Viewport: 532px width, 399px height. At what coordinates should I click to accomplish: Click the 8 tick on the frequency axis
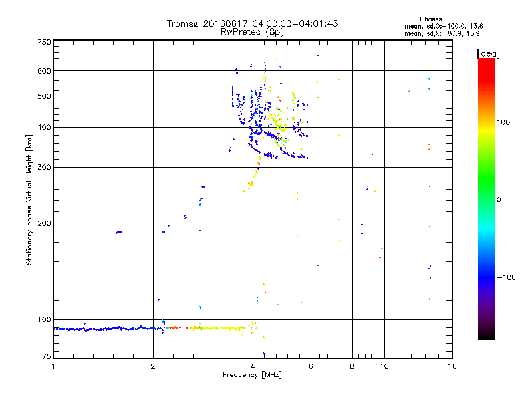(352, 366)
